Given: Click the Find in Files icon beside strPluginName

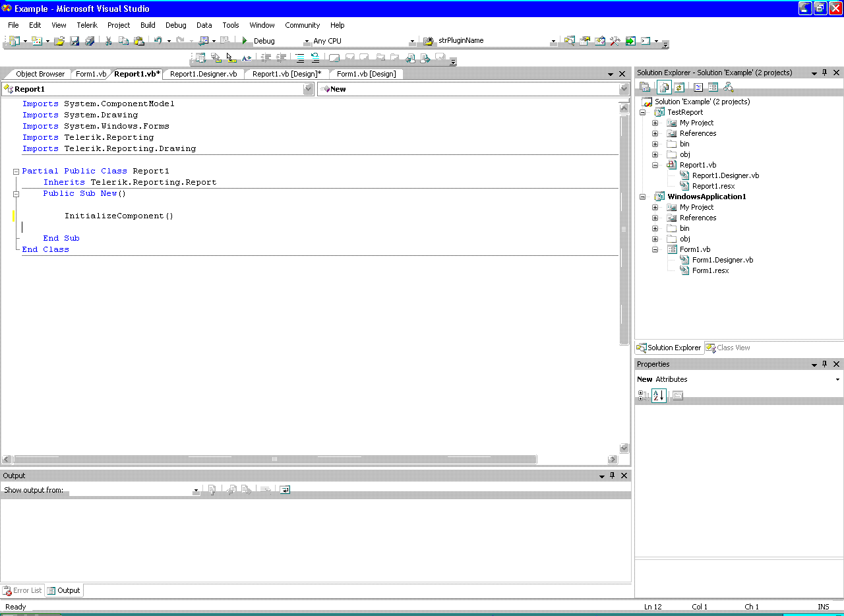Looking at the screenshot, I should [428, 41].
